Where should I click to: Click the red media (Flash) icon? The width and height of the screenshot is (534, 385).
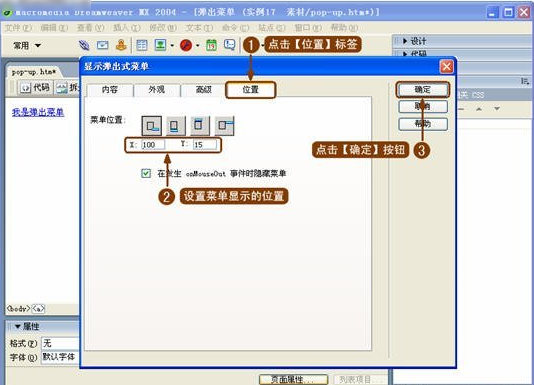click(x=186, y=45)
